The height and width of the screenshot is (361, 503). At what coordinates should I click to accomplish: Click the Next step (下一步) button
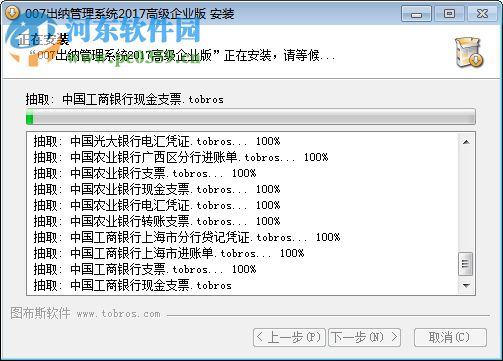point(364,337)
